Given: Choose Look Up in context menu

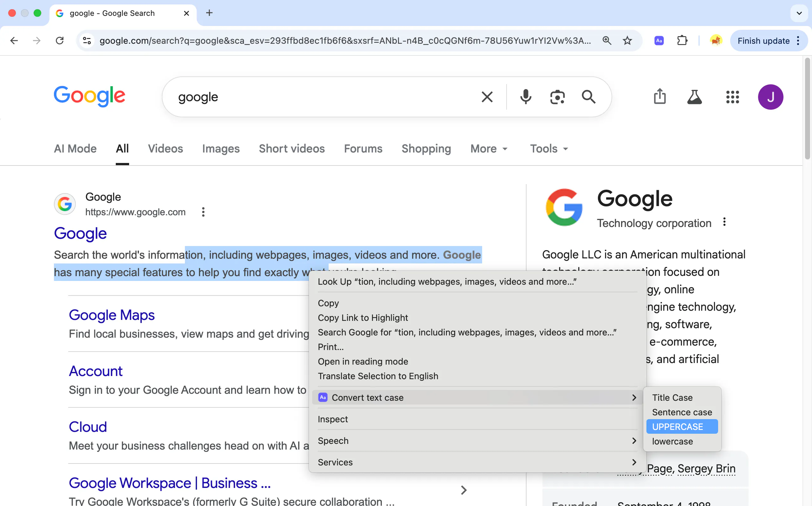Looking at the screenshot, I should (x=477, y=282).
